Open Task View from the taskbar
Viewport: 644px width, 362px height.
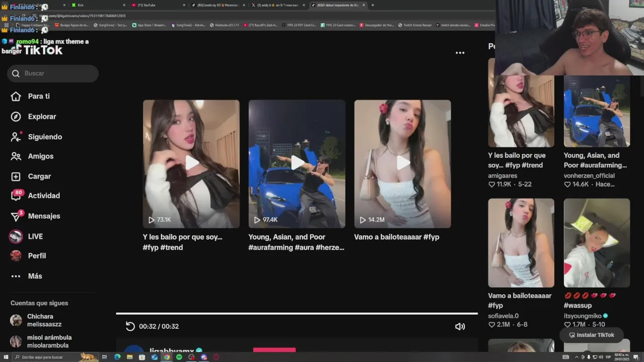pos(104,357)
